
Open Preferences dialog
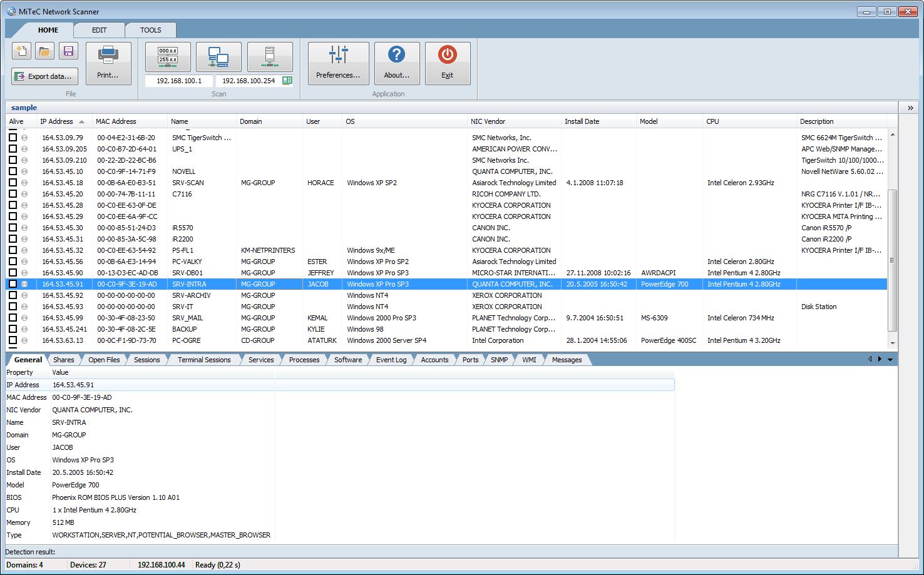click(338, 63)
